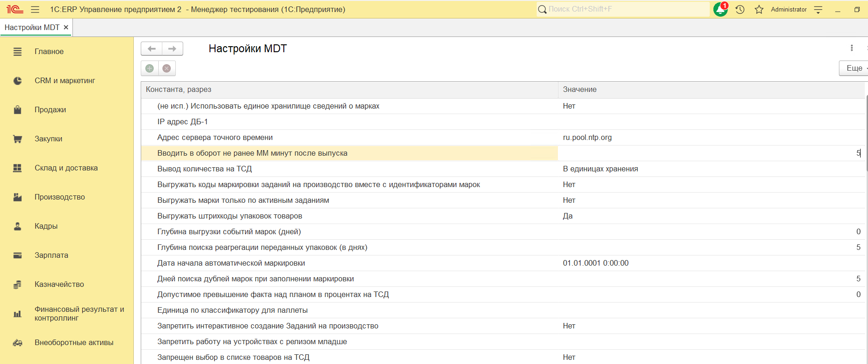Screen dimensions: 868x364
Task: Click the notifications bell icon
Action: coord(720,9)
